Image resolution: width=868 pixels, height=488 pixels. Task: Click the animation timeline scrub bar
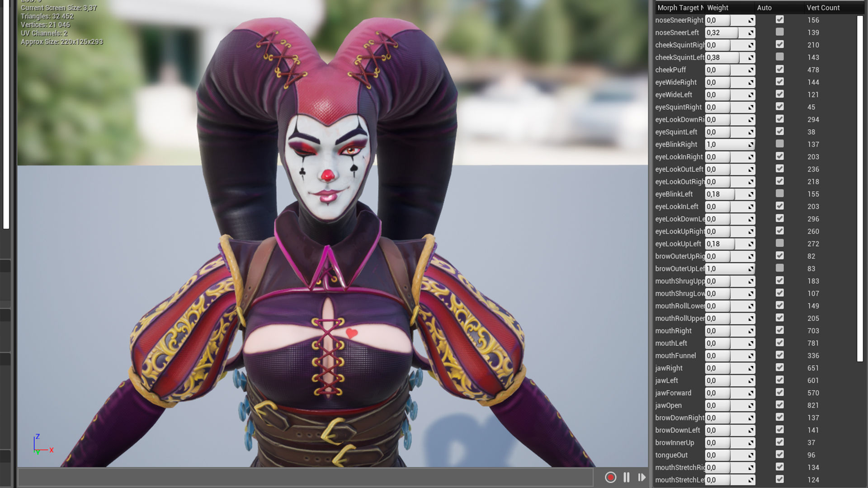click(305, 478)
